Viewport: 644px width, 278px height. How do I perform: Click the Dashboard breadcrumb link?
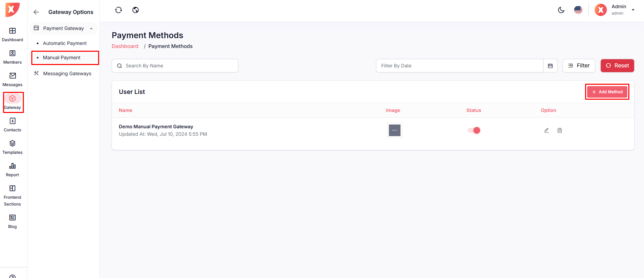point(125,46)
